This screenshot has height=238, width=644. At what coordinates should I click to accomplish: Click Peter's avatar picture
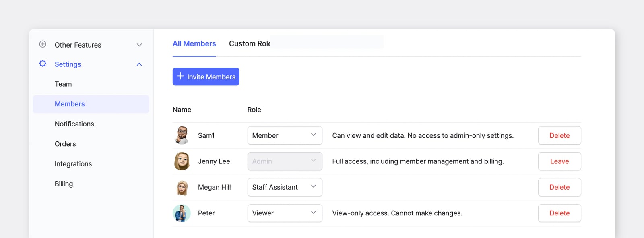pyautogui.click(x=182, y=213)
